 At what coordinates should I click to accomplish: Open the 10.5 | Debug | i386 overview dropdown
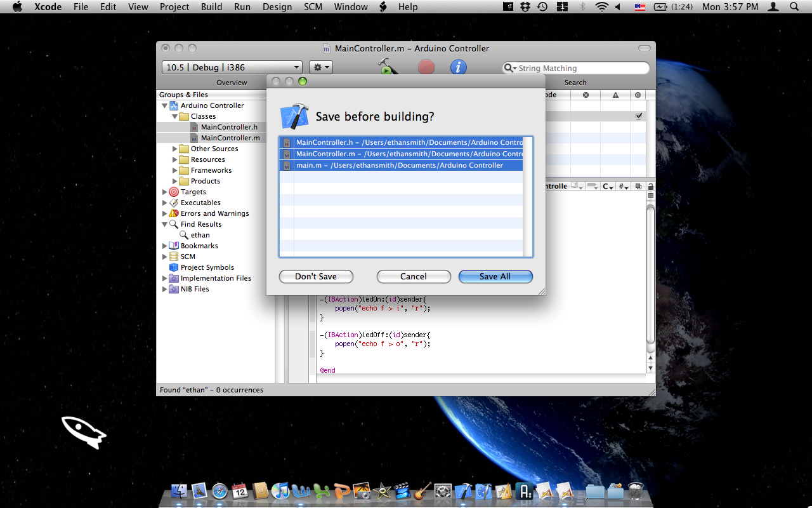pyautogui.click(x=233, y=67)
